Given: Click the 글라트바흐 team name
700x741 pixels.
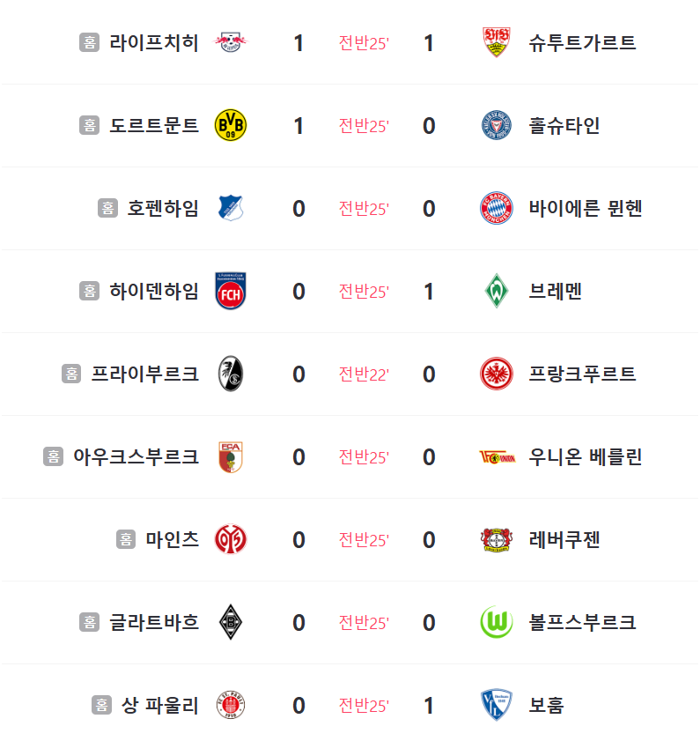Looking at the screenshot, I should (153, 622).
